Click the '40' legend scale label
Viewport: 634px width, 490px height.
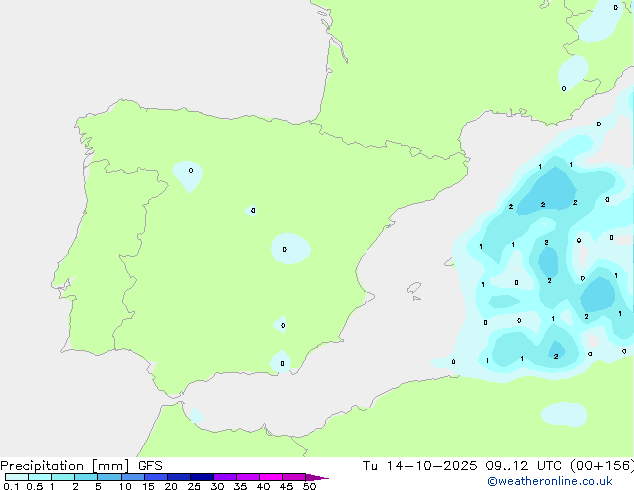[264, 486]
